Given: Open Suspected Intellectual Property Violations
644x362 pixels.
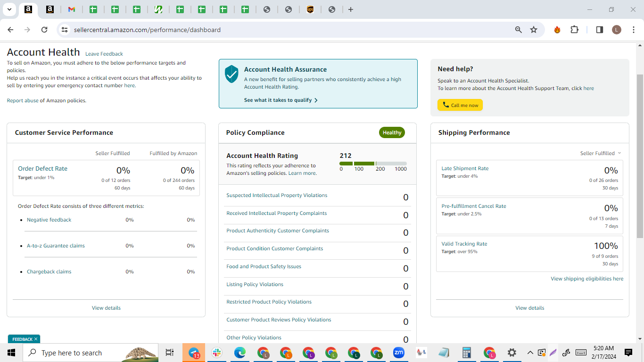Looking at the screenshot, I should [x=277, y=195].
